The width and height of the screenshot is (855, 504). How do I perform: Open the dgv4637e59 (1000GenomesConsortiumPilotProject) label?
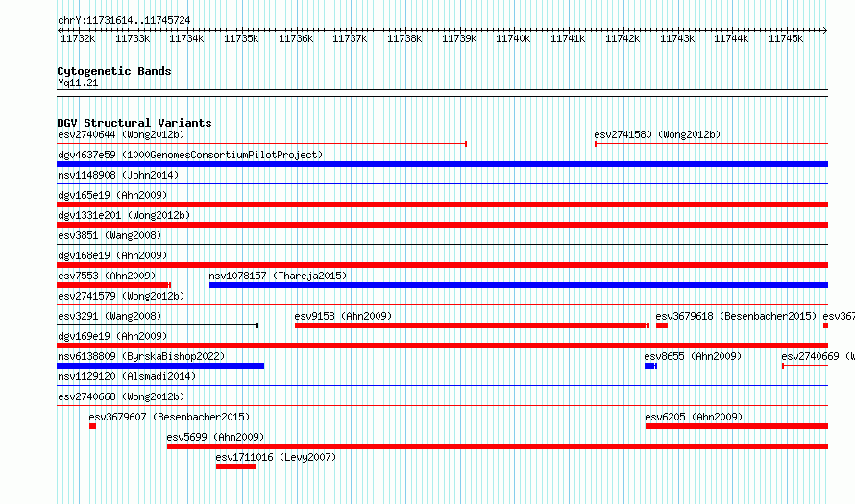point(190,155)
